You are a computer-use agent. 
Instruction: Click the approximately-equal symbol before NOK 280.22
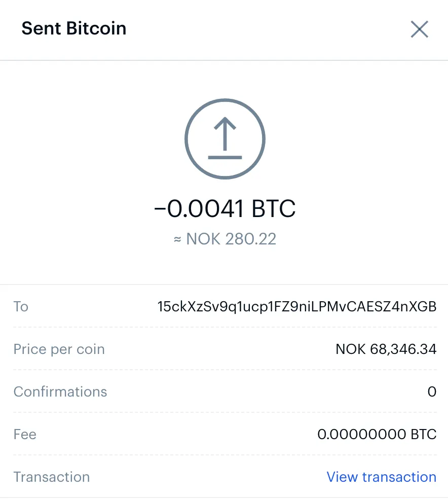[x=177, y=239]
